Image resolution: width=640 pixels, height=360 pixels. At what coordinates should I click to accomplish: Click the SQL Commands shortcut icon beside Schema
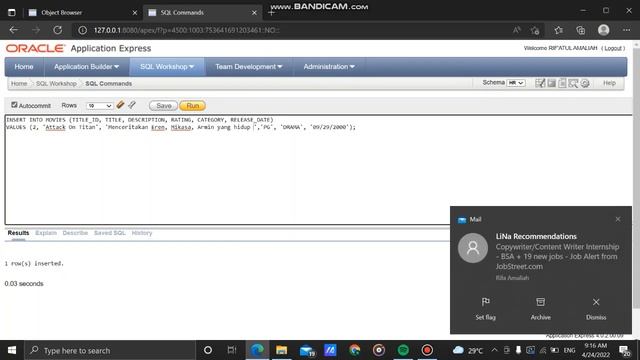[x=551, y=83]
